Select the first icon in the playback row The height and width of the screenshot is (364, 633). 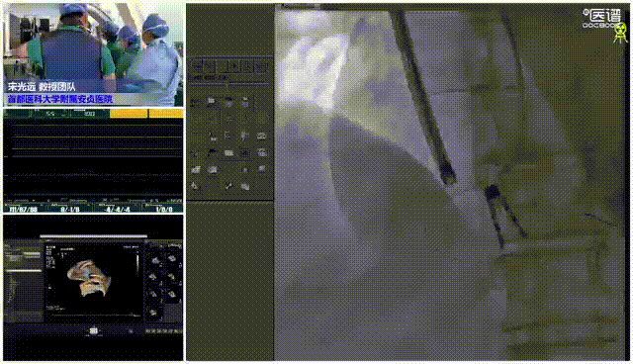tap(198, 66)
